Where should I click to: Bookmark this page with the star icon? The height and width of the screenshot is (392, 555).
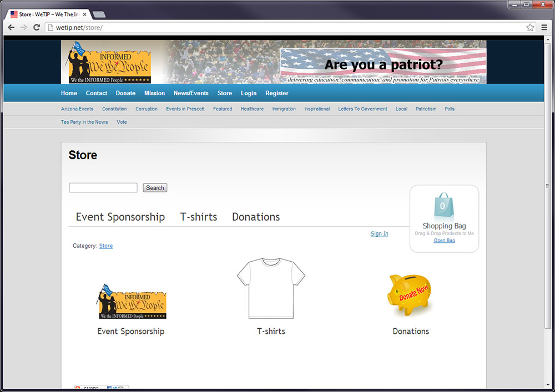pos(530,28)
